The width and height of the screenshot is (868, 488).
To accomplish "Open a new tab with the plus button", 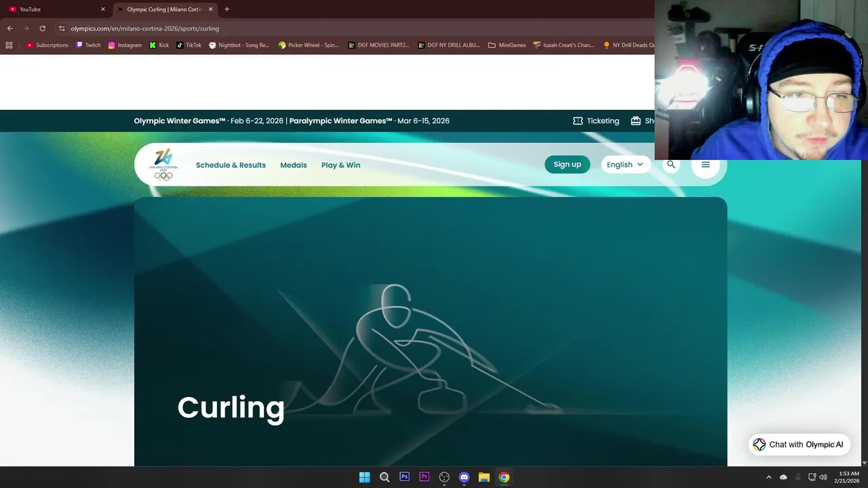I will click(x=226, y=9).
